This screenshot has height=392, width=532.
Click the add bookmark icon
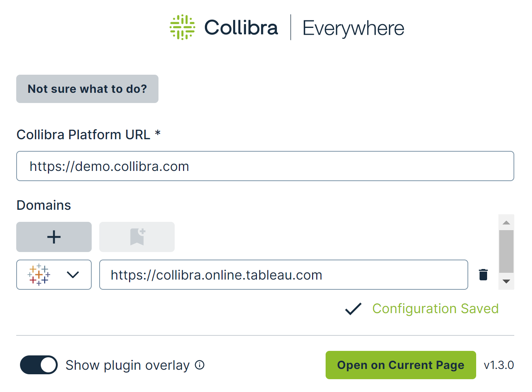(x=137, y=237)
